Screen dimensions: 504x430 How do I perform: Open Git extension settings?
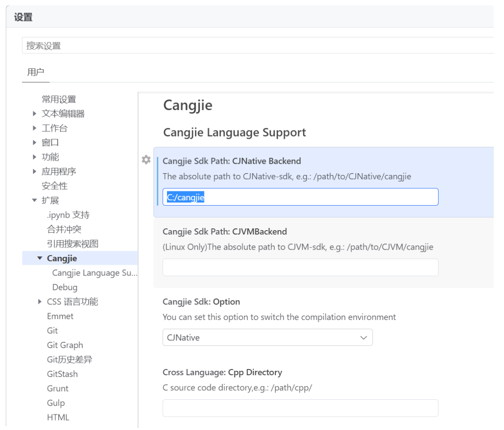[53, 331]
